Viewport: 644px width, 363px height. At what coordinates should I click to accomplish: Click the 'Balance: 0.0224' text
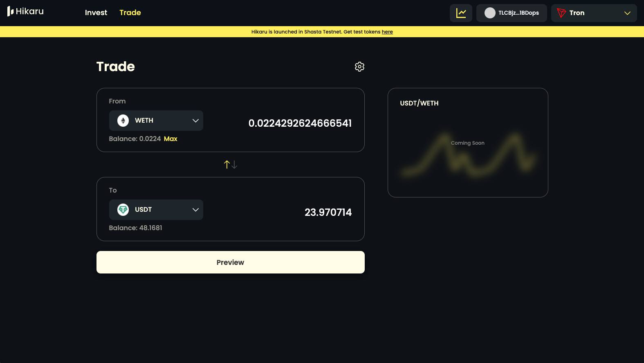[x=135, y=139]
